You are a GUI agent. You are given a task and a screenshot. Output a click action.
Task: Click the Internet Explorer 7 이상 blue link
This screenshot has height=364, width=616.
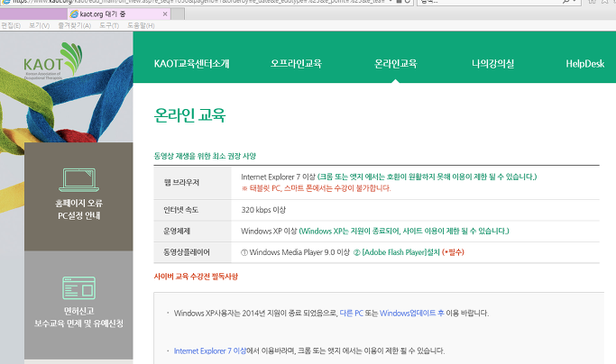(x=210, y=350)
